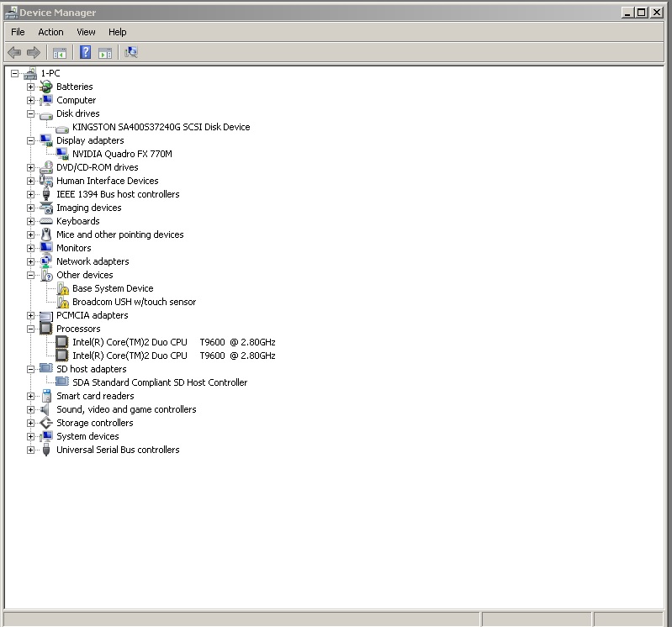Maximize the Device Manager window
The width and height of the screenshot is (672, 627).
642,13
